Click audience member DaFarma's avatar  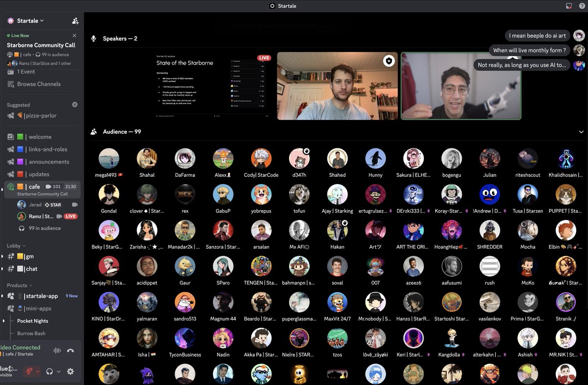click(185, 159)
